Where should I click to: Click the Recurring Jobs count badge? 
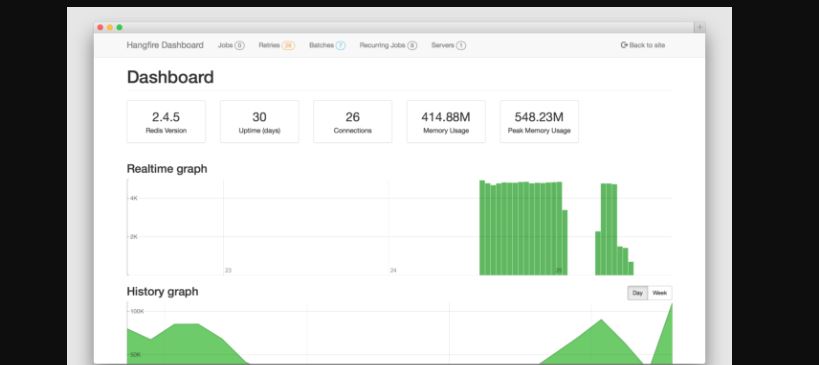(x=412, y=45)
